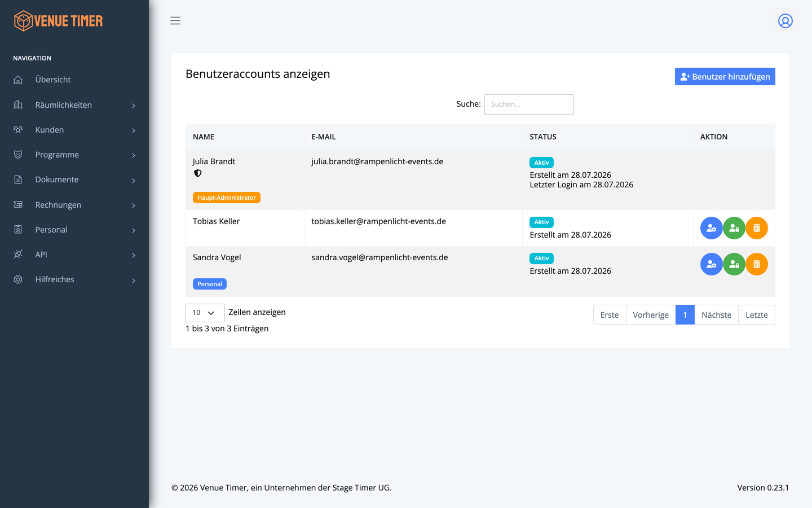Click the blue settings icon for Sandra Vogel

click(x=712, y=264)
